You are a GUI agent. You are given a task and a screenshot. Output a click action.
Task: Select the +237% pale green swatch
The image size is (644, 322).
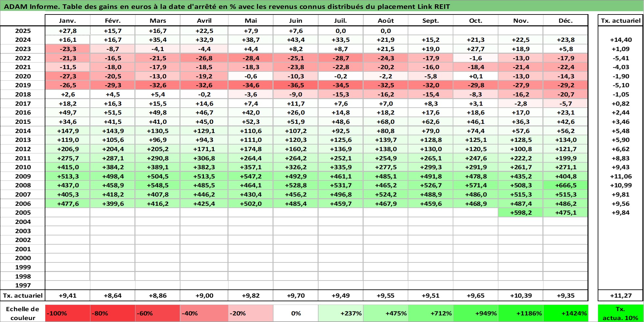pyautogui.click(x=341, y=313)
